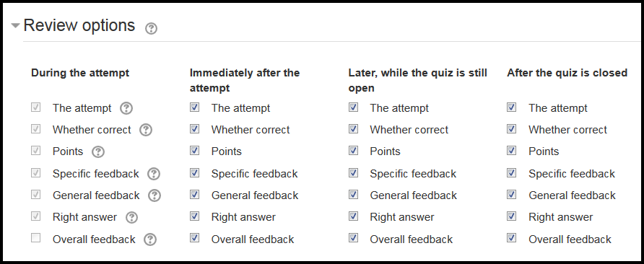Open help icon beside Review options heading
This screenshot has height=264, width=644.
point(152,28)
